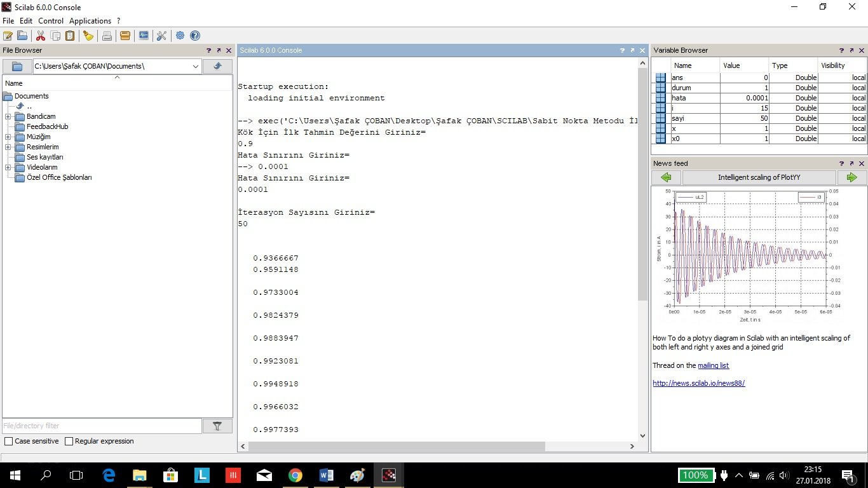868x488 pixels.
Task: Launch SciNotes editor from toolbar
Action: [8, 36]
